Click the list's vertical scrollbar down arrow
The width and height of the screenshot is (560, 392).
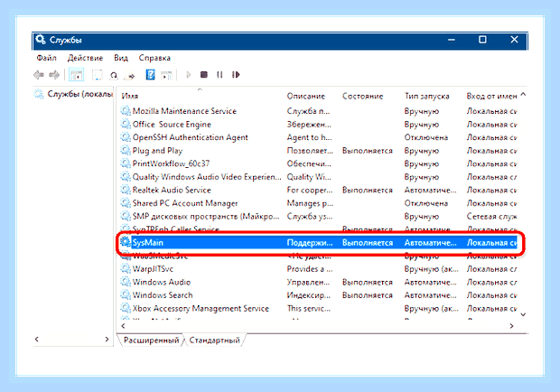(x=523, y=314)
